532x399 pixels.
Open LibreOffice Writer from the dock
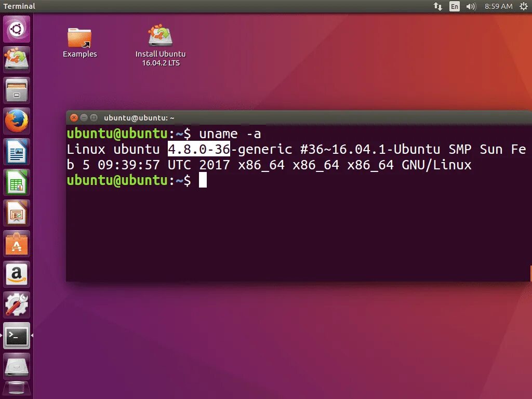(x=17, y=152)
